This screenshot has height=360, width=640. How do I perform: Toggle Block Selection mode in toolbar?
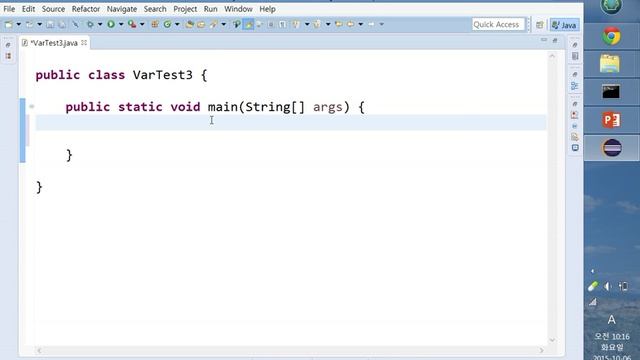(x=270, y=24)
